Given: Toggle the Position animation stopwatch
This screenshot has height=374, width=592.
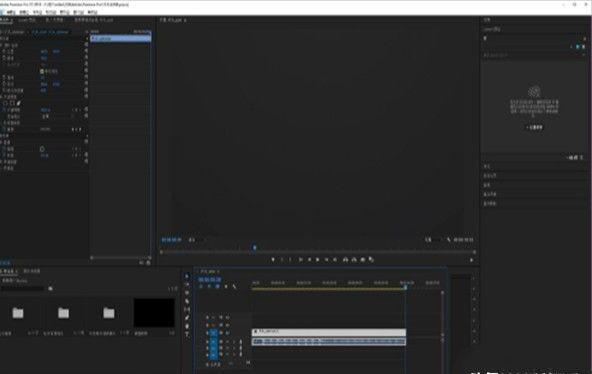Looking at the screenshot, I should coord(4,51).
